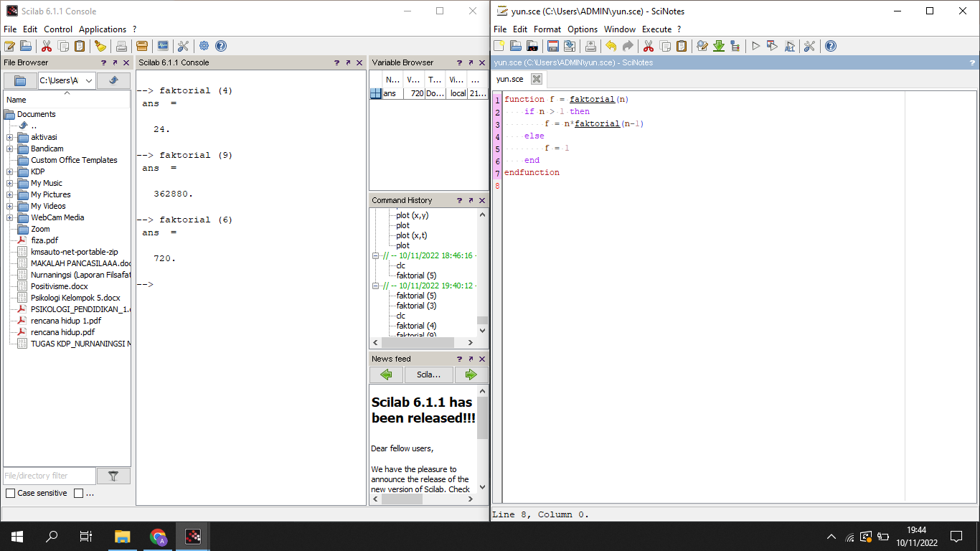This screenshot has height=551, width=980.
Task: Apply the file filter funnel button
Action: [113, 476]
